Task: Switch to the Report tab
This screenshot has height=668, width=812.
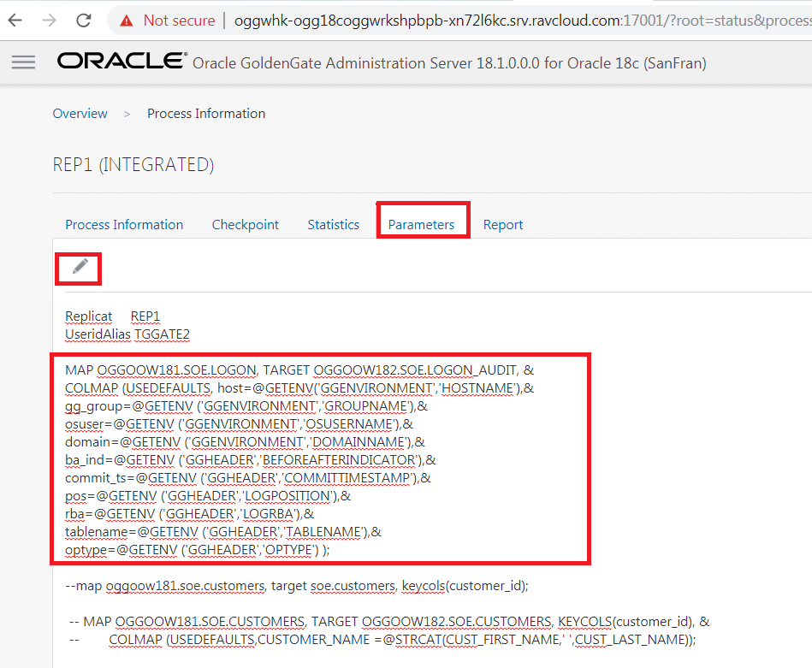Action: (503, 225)
